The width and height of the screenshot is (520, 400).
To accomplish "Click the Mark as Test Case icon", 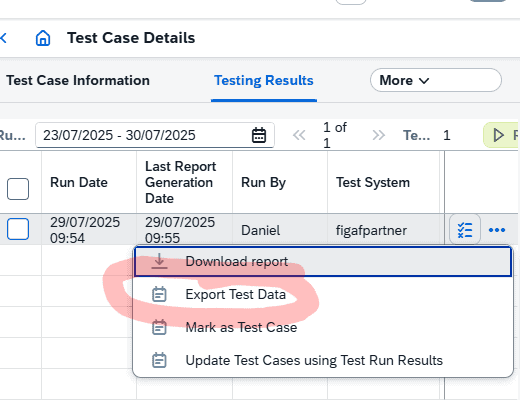I will 159,327.
